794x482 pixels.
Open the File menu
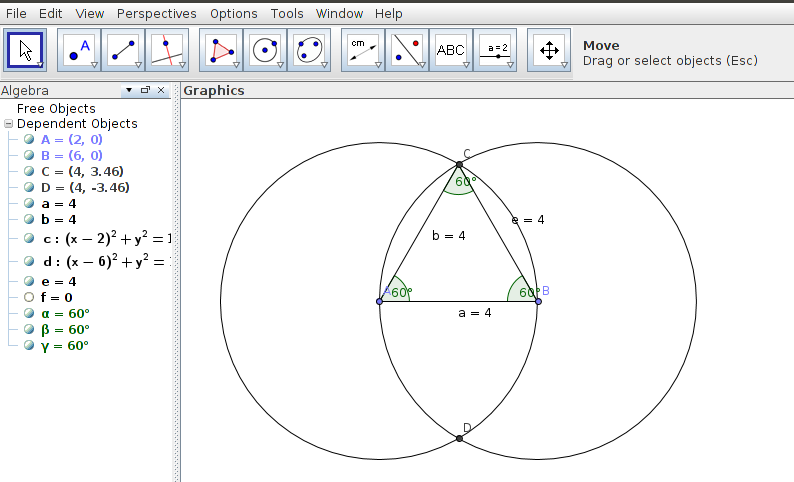[x=16, y=14]
